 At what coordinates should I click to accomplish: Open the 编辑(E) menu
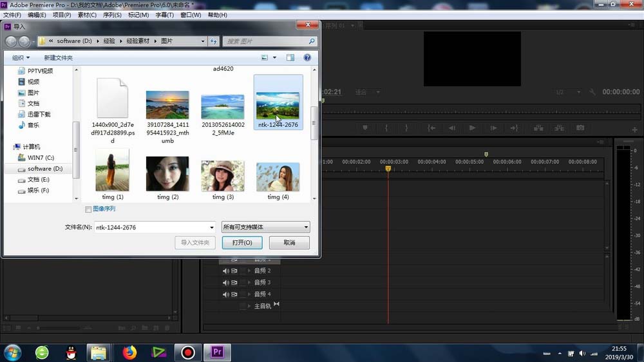tap(37, 15)
